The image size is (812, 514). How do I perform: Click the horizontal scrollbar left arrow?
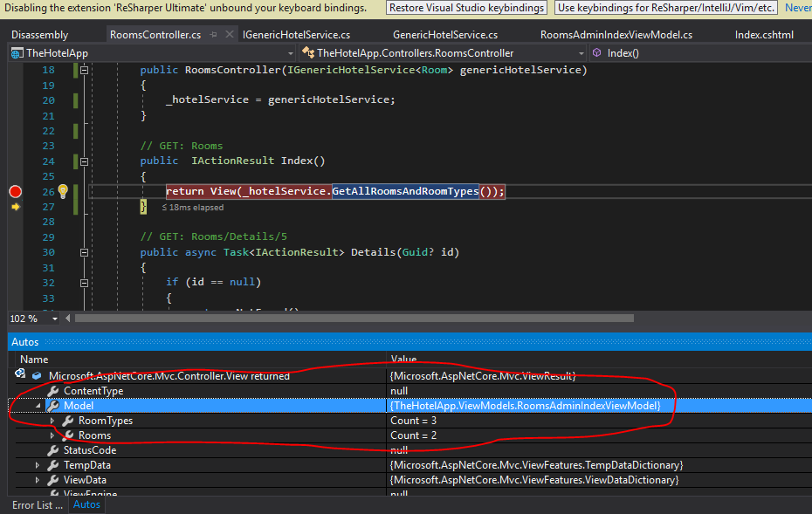coord(68,319)
